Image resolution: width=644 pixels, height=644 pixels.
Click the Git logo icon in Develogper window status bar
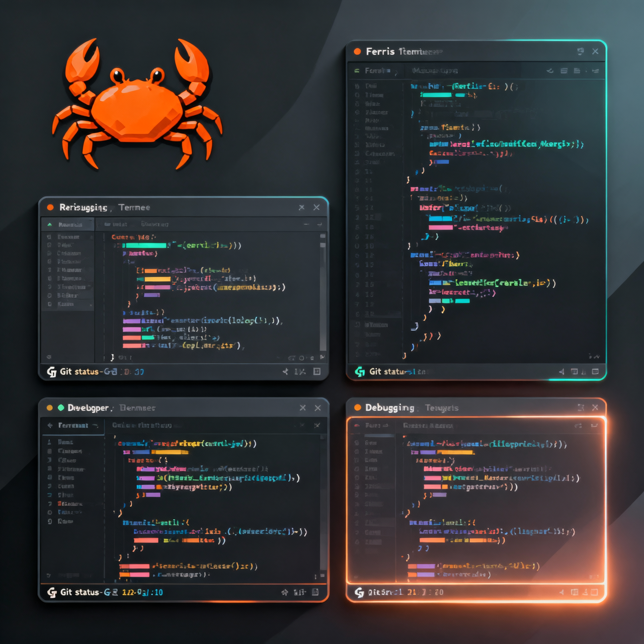(52, 592)
